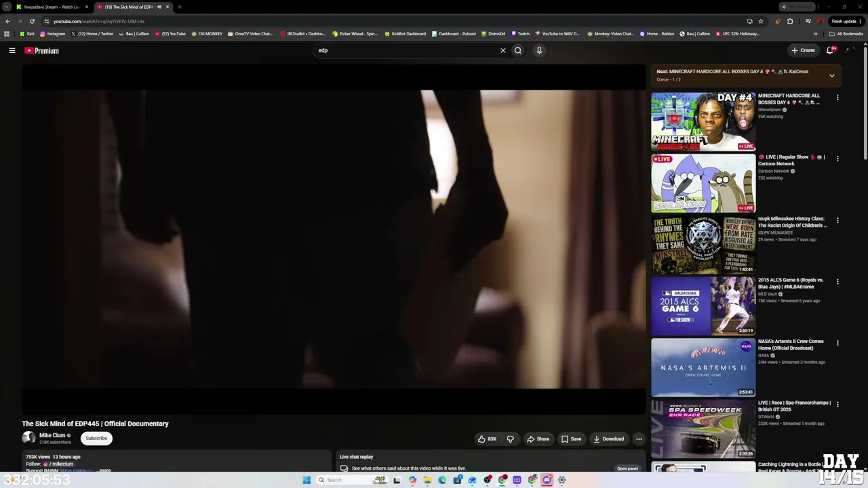The image size is (868, 488).
Task: Share this video
Action: (538, 439)
